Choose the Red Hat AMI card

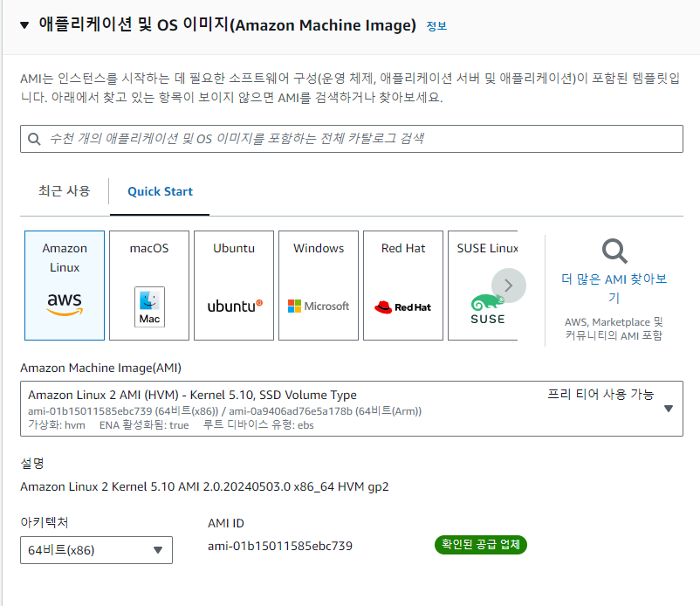[x=403, y=286]
